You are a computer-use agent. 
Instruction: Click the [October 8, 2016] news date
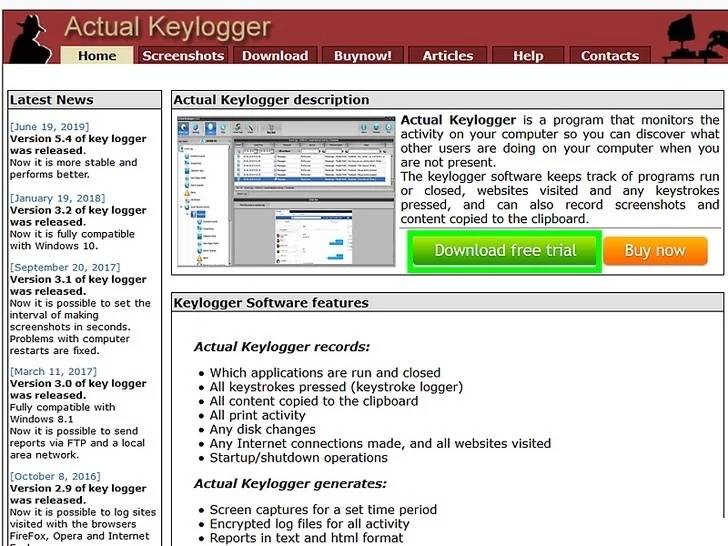pyautogui.click(x=55, y=476)
